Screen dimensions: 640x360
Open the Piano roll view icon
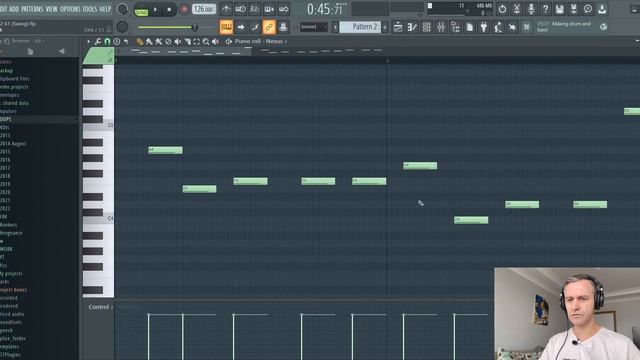412,27
